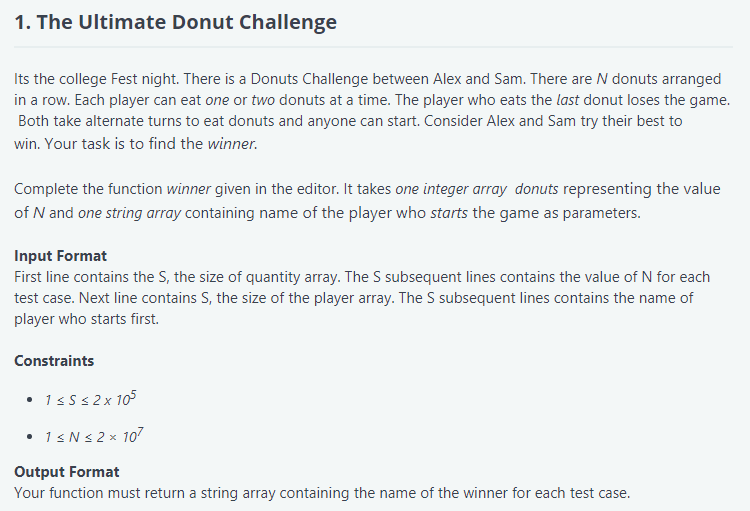Image resolution: width=750 pixels, height=511 pixels.
Task: Click "winner" in "Complete the function winner"
Action: pos(188,189)
